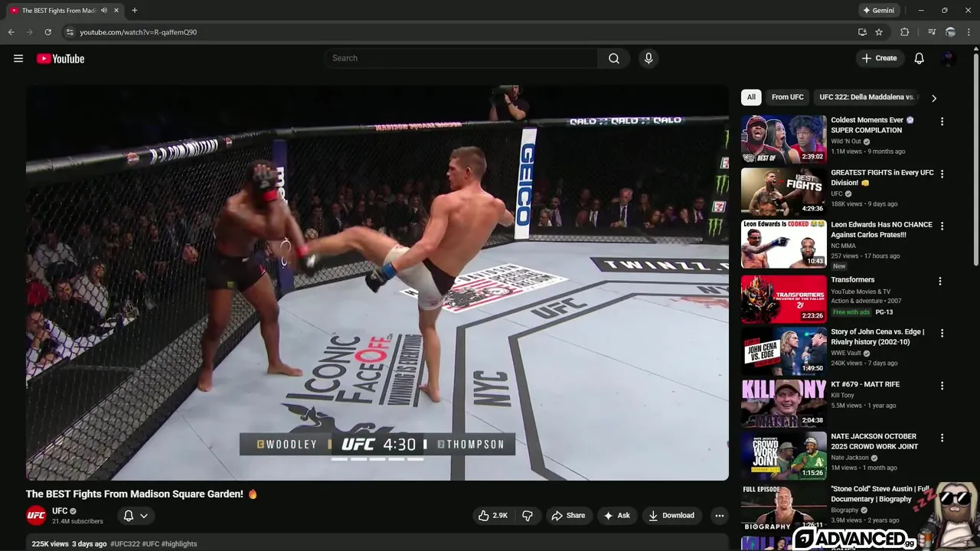This screenshot has width=980, height=551.
Task: Like the video with thumbs up
Action: coord(493,516)
